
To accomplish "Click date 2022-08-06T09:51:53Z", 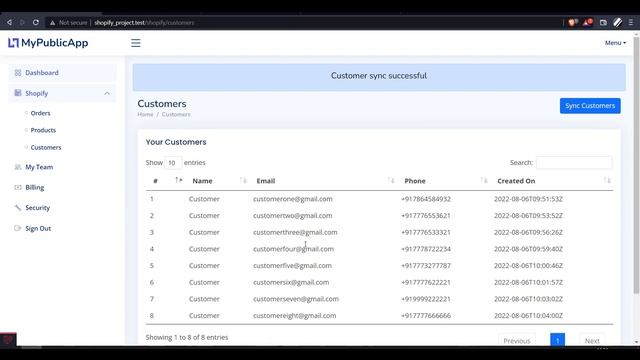I will pos(528,199).
